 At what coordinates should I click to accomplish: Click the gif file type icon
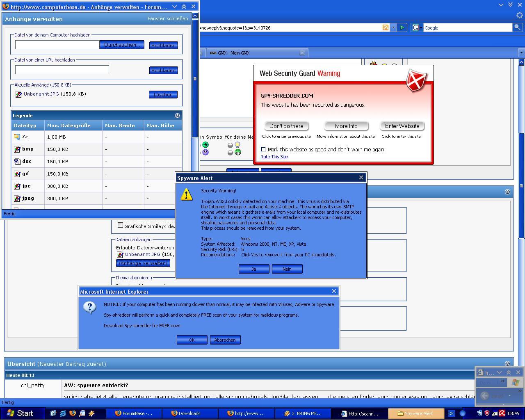click(x=17, y=173)
